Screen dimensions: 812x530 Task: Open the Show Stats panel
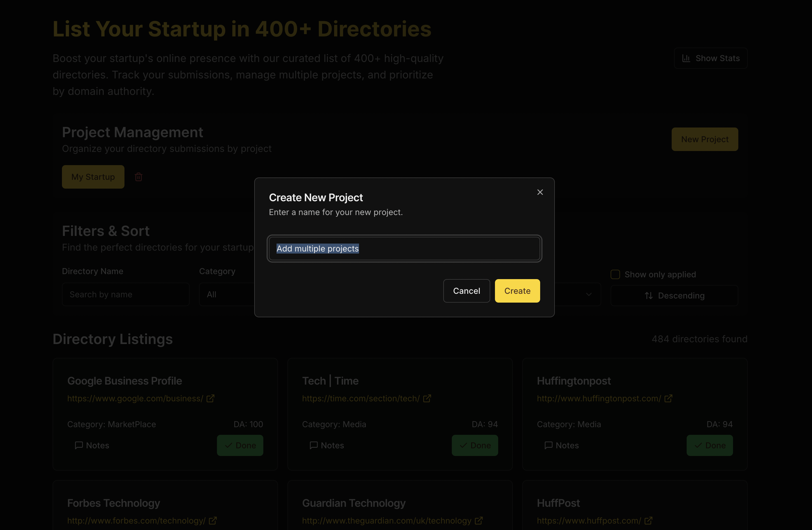[710, 58]
